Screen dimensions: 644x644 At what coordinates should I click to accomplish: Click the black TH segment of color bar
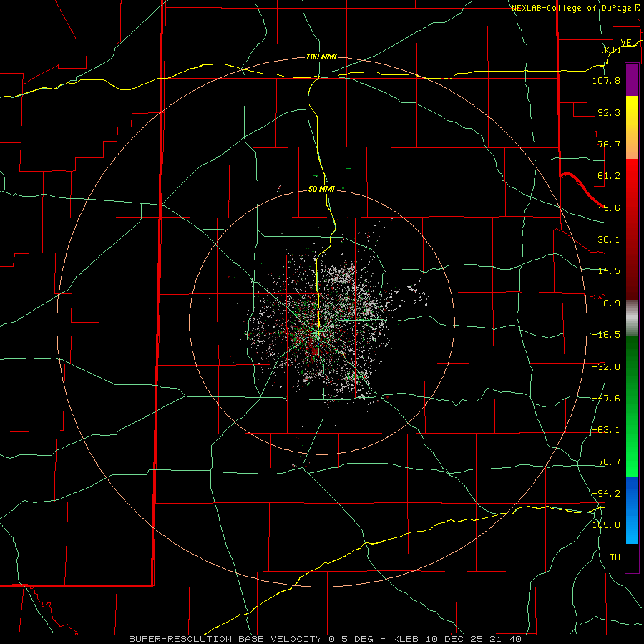tap(632, 558)
